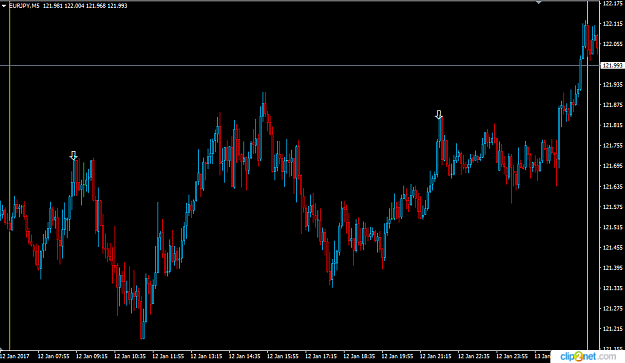625x363 pixels.
Task: Click the 121.875 price scale label
Action: pyautogui.click(x=613, y=105)
